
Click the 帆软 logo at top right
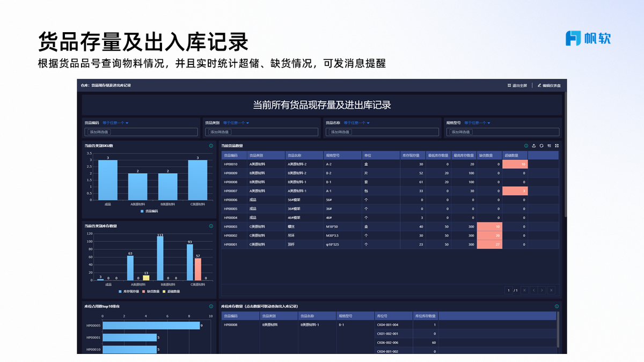588,38
